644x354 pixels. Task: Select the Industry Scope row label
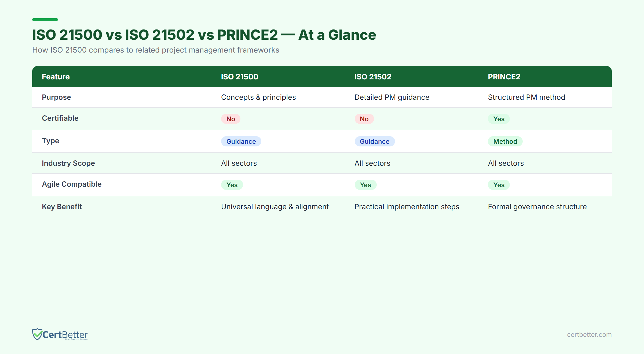click(68, 163)
